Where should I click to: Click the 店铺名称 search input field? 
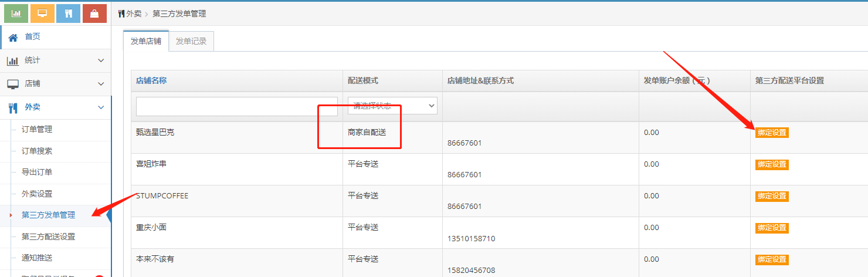(x=237, y=106)
